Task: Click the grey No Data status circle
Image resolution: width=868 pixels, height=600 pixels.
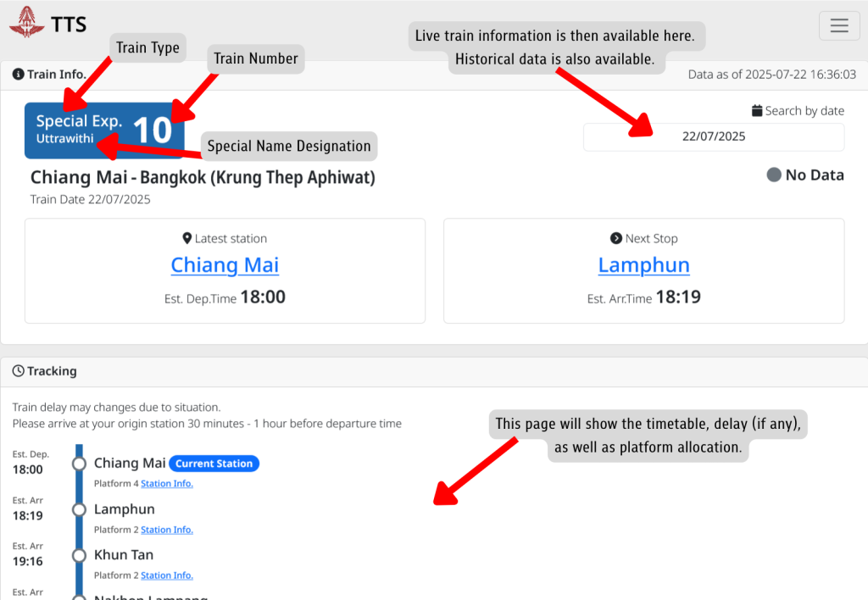Action: click(x=774, y=175)
